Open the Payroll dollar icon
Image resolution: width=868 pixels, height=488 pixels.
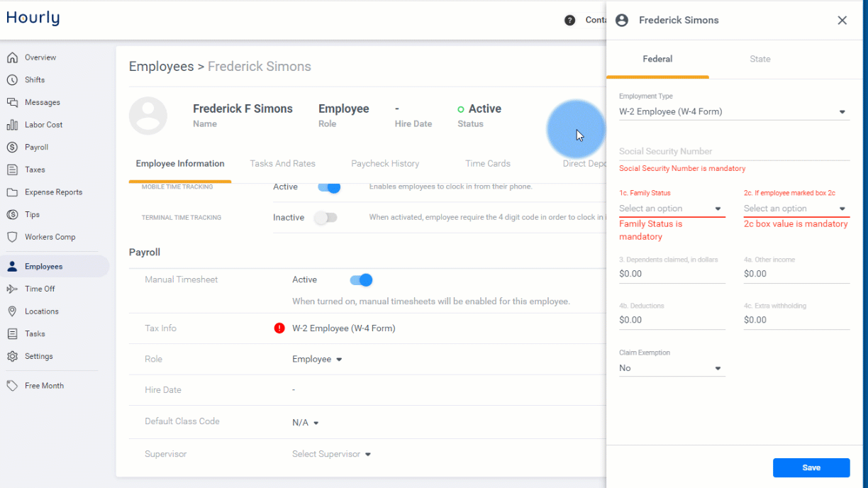coord(12,148)
